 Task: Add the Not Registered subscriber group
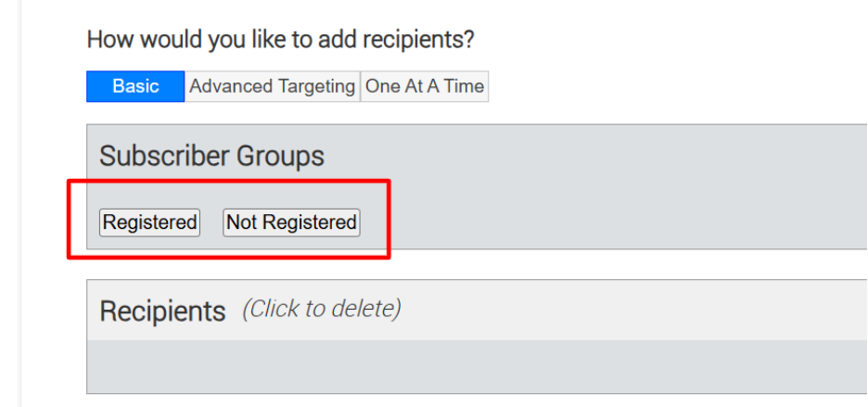pos(291,223)
